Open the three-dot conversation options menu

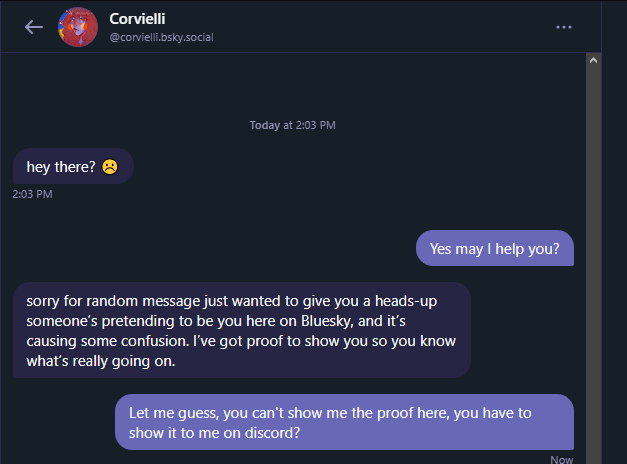564,27
